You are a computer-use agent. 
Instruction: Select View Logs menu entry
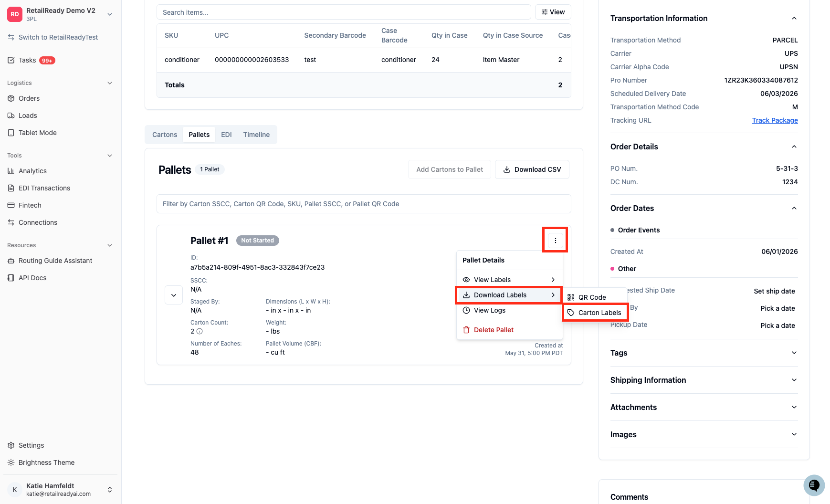(509, 310)
